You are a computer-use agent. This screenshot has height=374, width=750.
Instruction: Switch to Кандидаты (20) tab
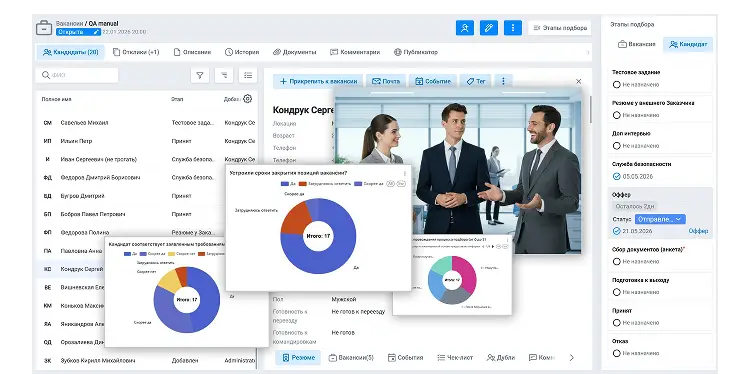70,52
